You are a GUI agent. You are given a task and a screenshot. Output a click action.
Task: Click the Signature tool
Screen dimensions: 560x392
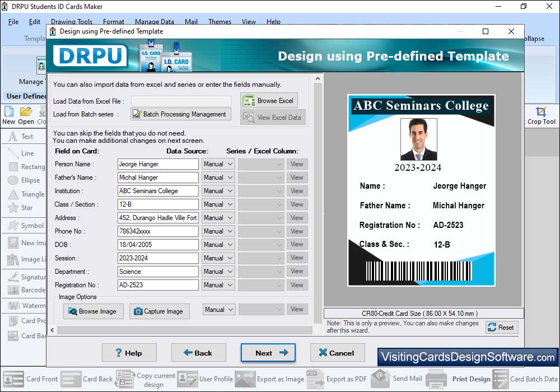27,277
